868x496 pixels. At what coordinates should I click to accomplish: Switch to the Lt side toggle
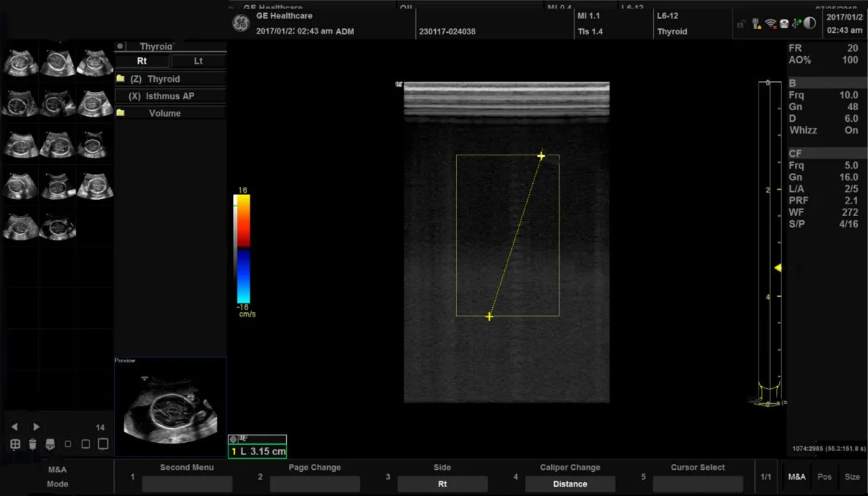point(198,61)
